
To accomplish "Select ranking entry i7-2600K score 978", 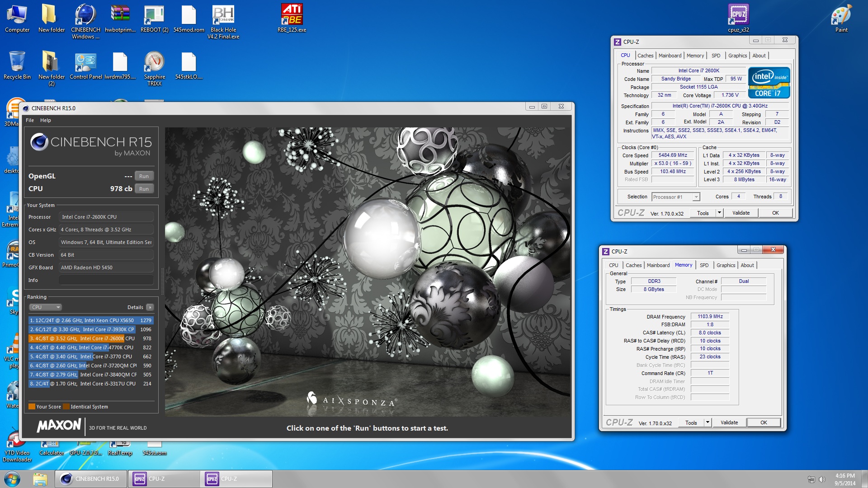I will [91, 338].
